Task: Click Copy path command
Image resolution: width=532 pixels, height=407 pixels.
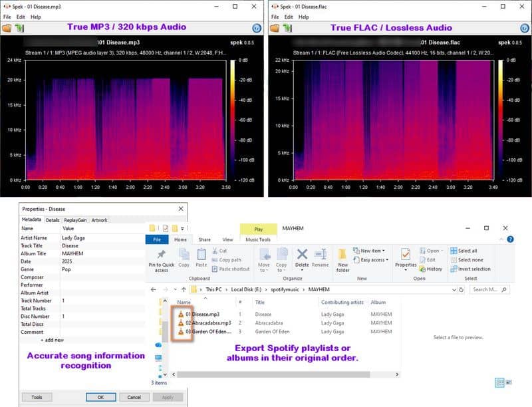Action: click(226, 260)
